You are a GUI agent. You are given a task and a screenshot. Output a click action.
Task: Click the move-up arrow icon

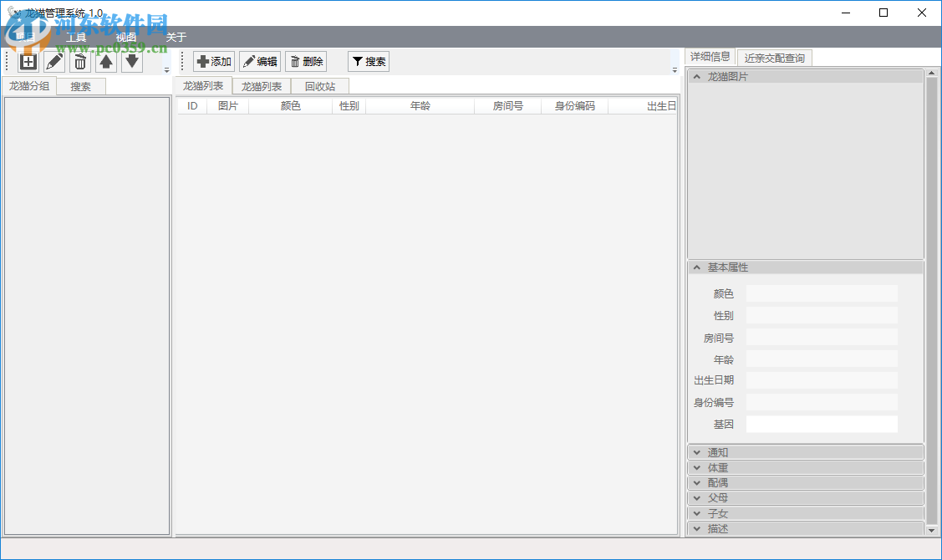tap(105, 61)
